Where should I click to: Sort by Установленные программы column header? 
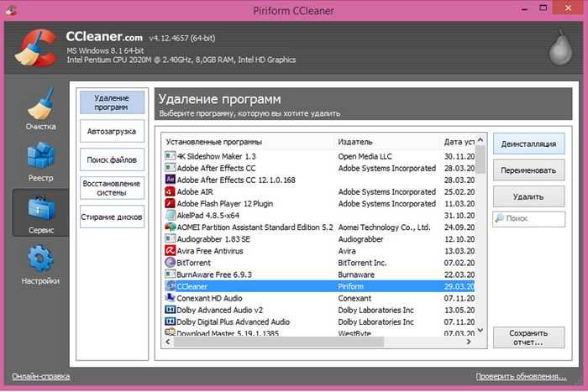coord(249,142)
